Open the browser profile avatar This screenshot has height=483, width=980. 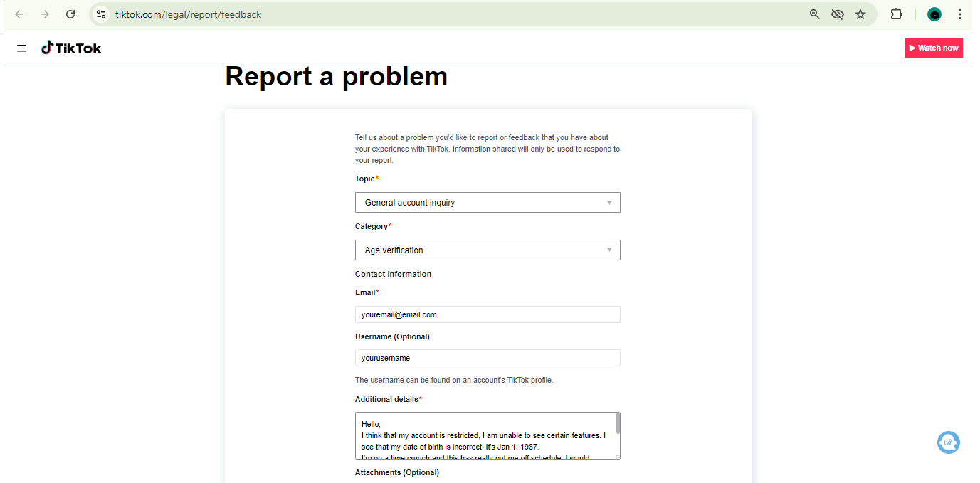(934, 14)
